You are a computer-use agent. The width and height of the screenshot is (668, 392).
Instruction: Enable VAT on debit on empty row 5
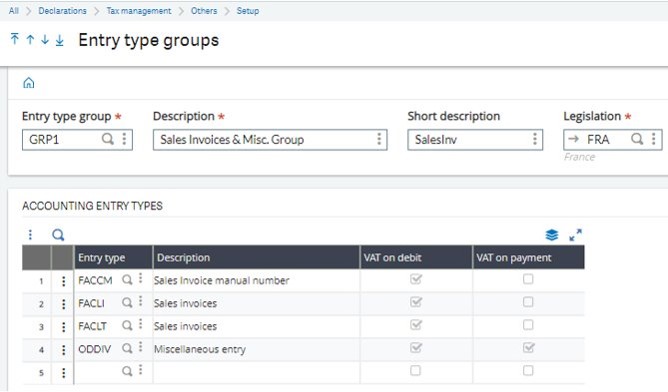tap(415, 371)
